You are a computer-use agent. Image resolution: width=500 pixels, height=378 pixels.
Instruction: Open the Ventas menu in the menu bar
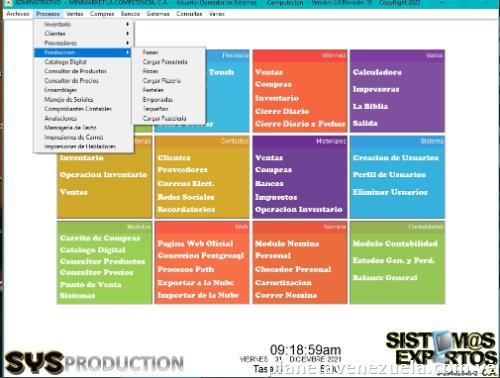[75, 14]
